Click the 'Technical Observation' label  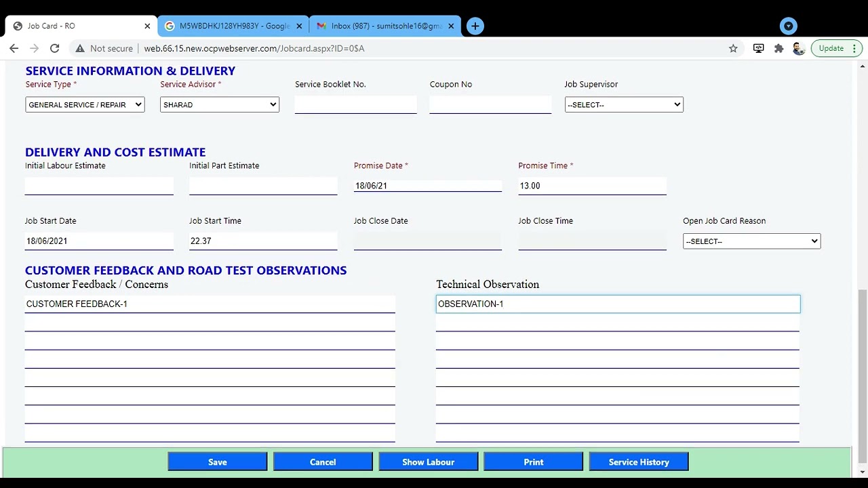(x=488, y=284)
